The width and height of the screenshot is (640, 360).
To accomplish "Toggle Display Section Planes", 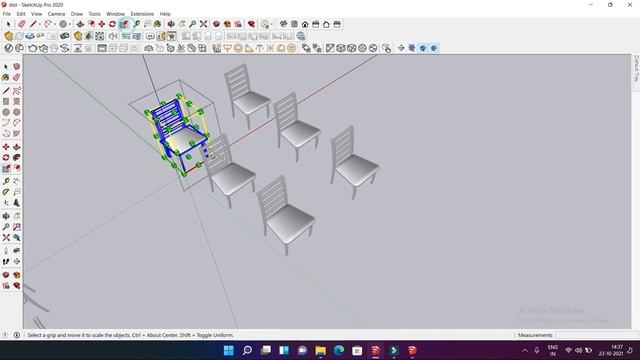I will pos(412,48).
